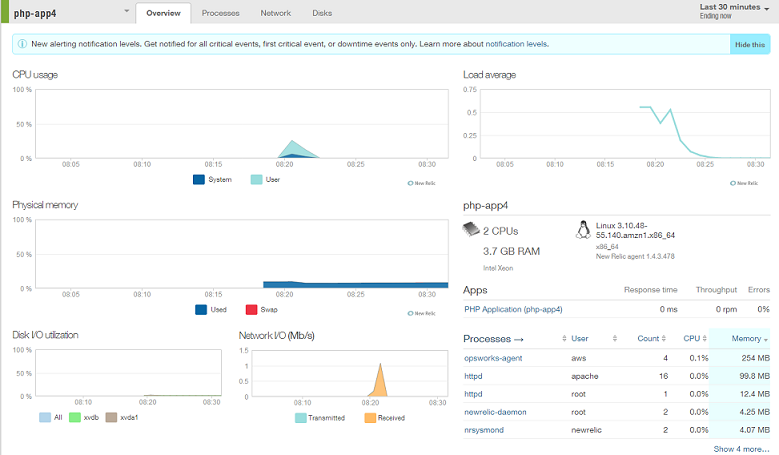Open the httpd process owned by root

click(473, 394)
